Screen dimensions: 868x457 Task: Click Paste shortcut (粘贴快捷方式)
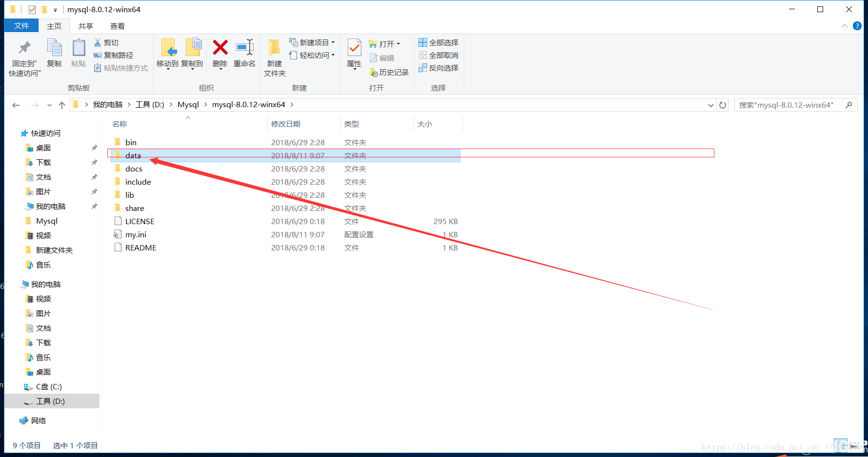[120, 68]
